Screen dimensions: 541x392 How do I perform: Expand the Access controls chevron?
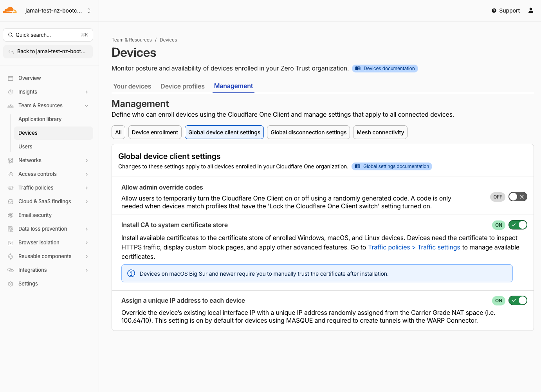(x=87, y=174)
